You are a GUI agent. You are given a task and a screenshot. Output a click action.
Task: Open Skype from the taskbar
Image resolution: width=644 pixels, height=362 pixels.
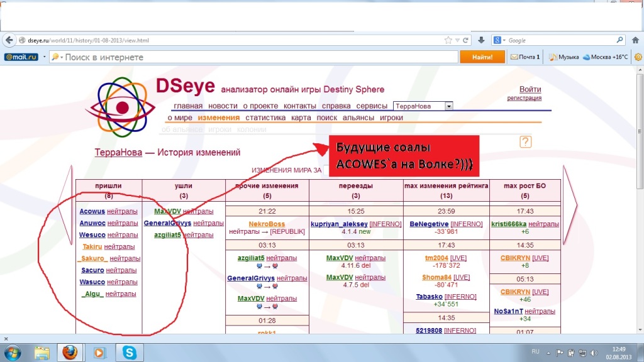[129, 352]
